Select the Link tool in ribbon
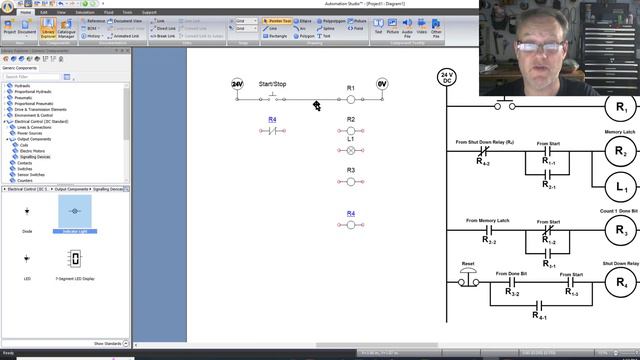The height and width of the screenshot is (360, 640). click(158, 21)
